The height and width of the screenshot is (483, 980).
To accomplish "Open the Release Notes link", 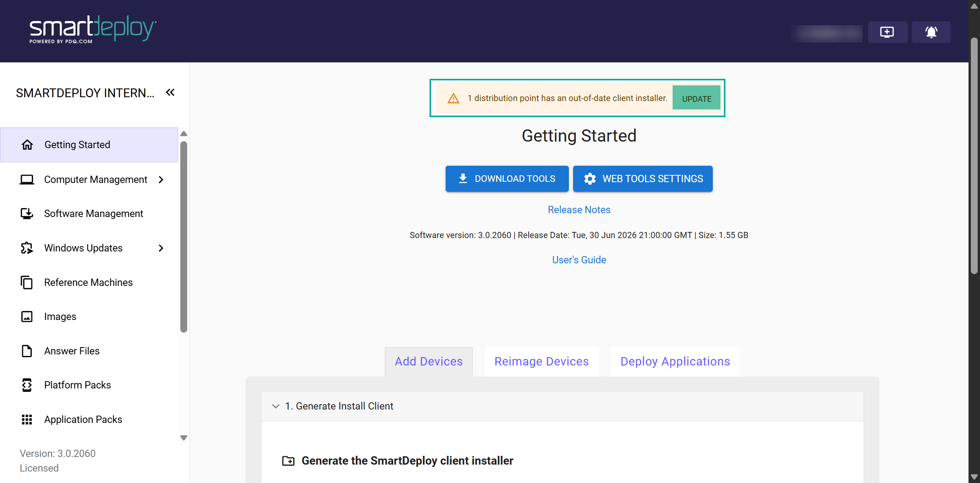I will [x=579, y=210].
